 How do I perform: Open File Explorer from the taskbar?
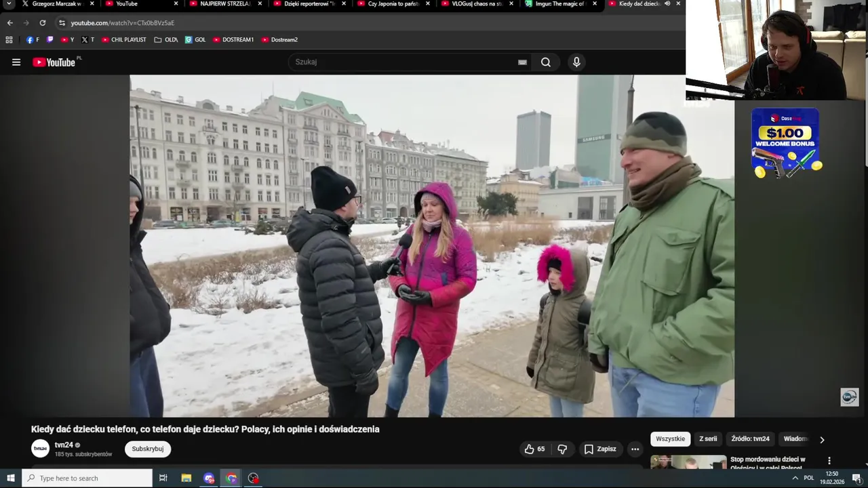click(x=186, y=478)
